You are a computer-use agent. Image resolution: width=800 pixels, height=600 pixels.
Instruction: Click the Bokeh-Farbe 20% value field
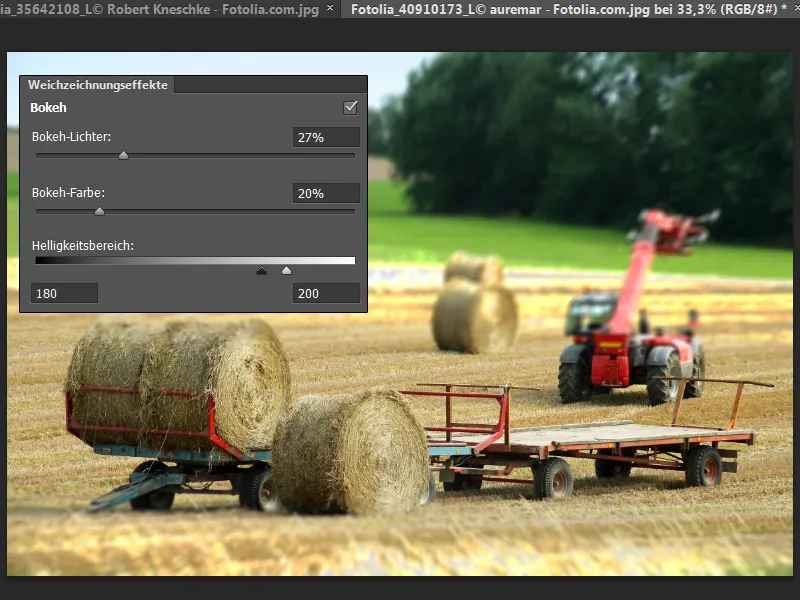coord(326,193)
